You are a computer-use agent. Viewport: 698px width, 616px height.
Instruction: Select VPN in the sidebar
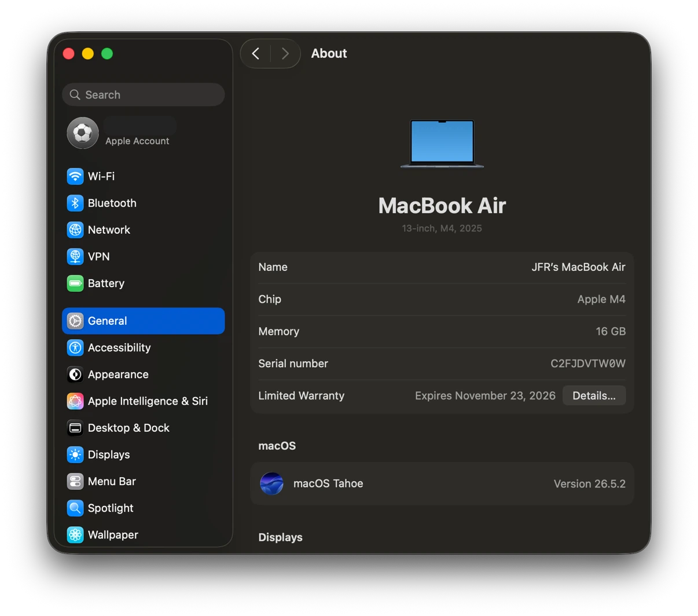click(144, 256)
